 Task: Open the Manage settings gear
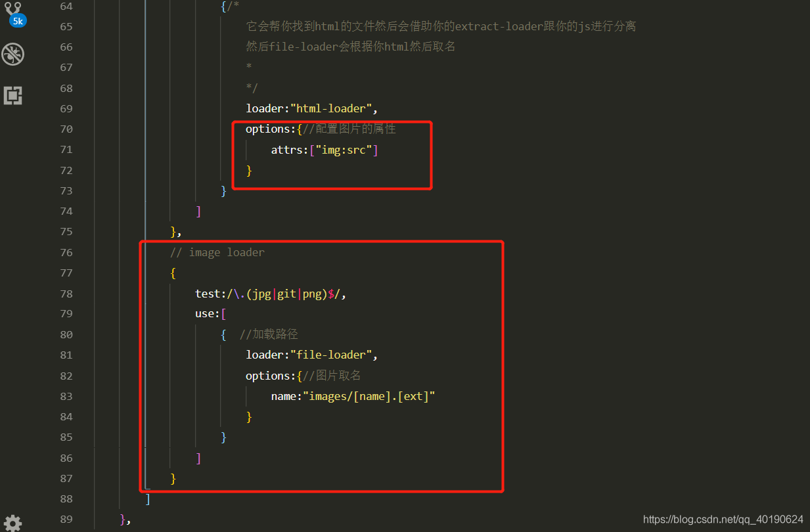13,523
